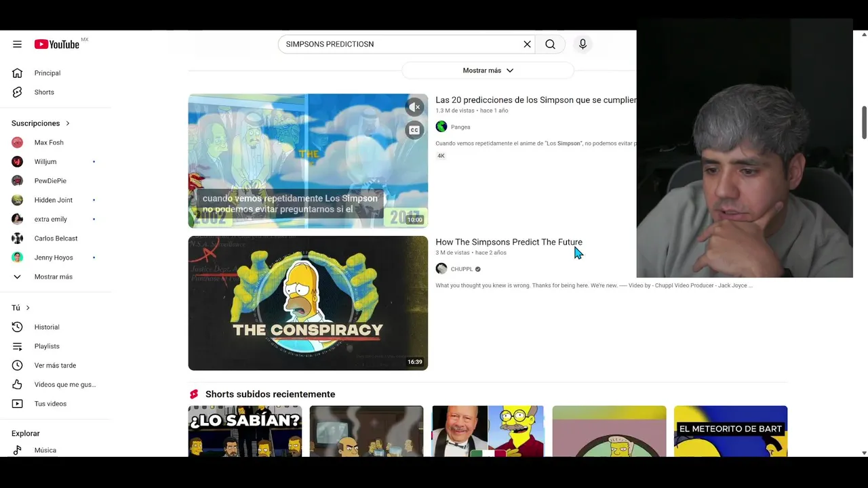Open Carlos Belcast channel

[56, 239]
